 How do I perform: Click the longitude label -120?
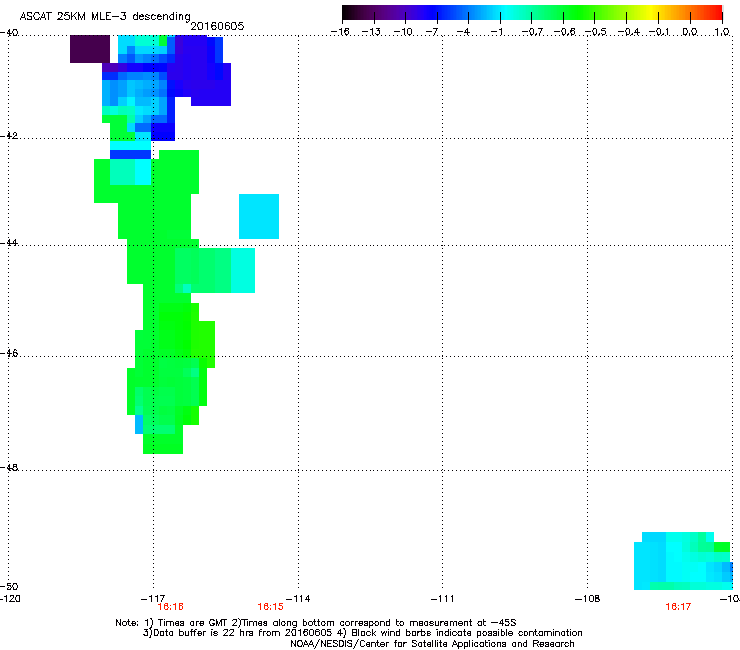[10, 599]
